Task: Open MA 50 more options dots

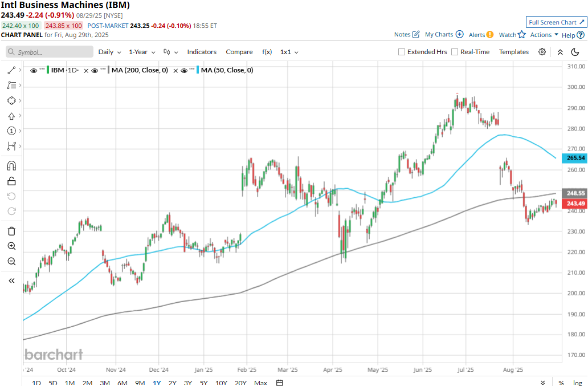Action: pos(192,70)
